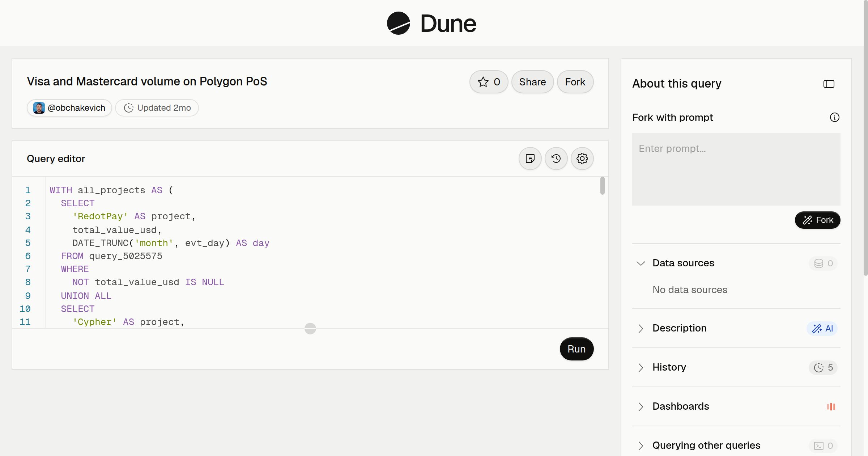Click the Dune wordmark text
This screenshot has height=456, width=868.
tap(448, 24)
